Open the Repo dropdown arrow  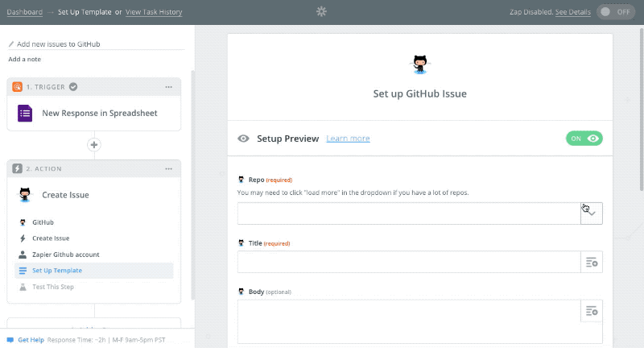click(592, 213)
